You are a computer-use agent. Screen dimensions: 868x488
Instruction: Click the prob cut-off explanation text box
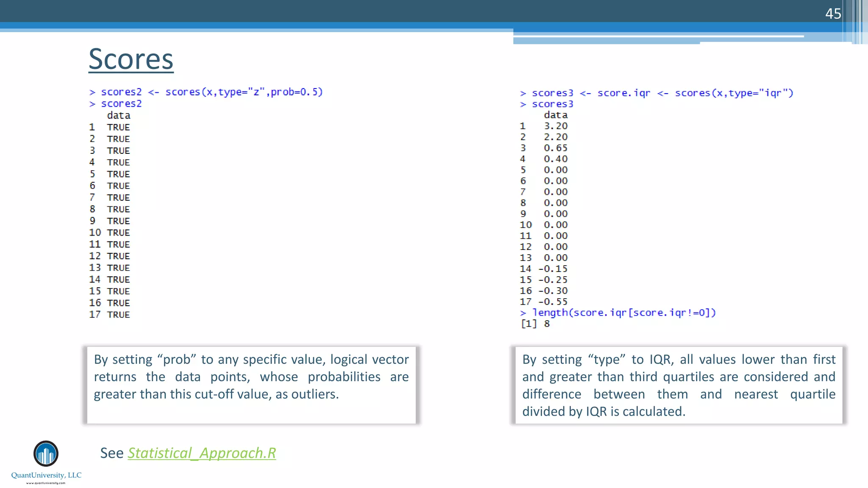point(251,385)
